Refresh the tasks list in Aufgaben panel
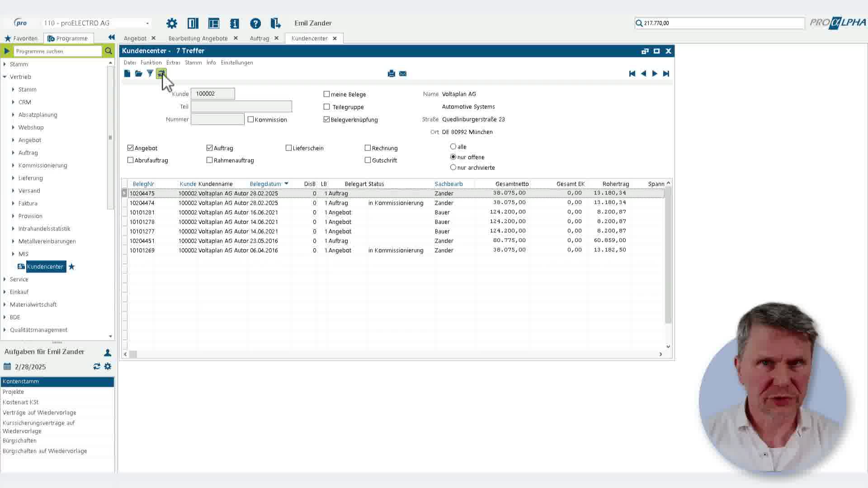 click(x=97, y=366)
